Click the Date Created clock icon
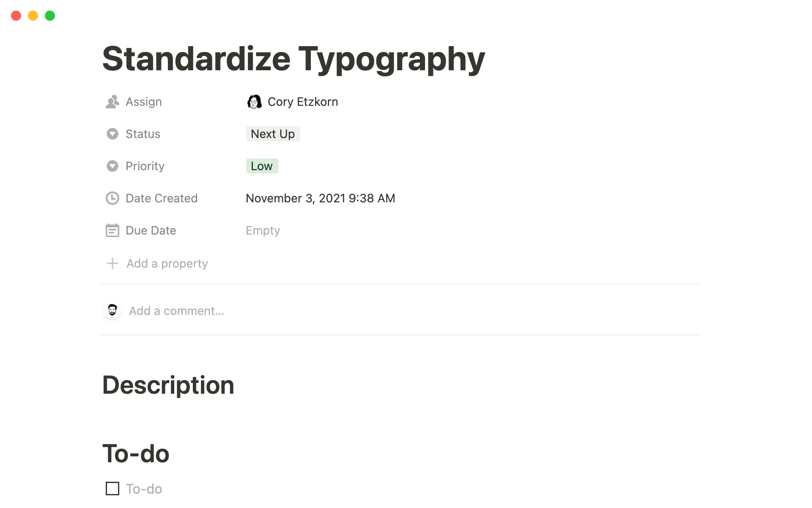812x508 pixels. [112, 199]
